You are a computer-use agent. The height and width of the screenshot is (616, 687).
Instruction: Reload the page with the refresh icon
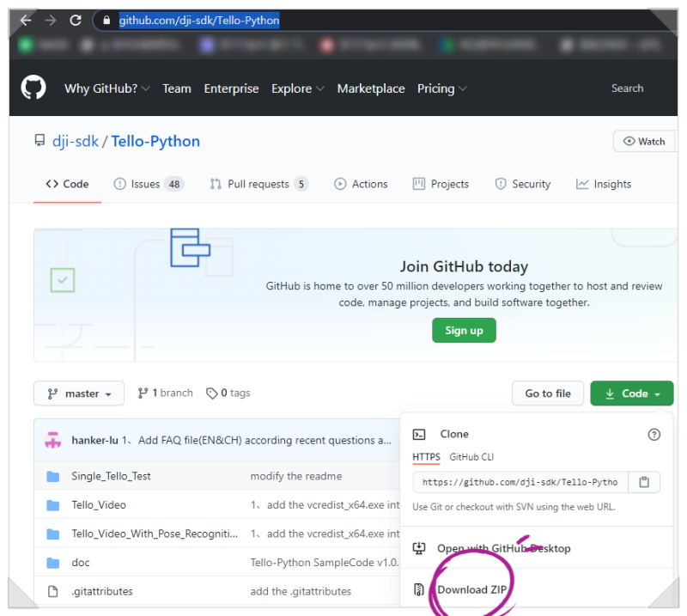[x=76, y=20]
